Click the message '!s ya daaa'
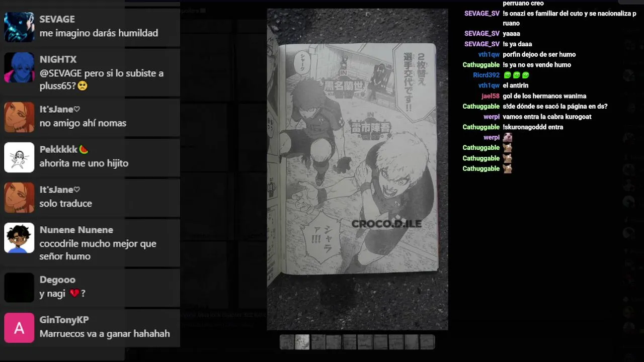Viewport: 644px width, 362px height. point(517,44)
